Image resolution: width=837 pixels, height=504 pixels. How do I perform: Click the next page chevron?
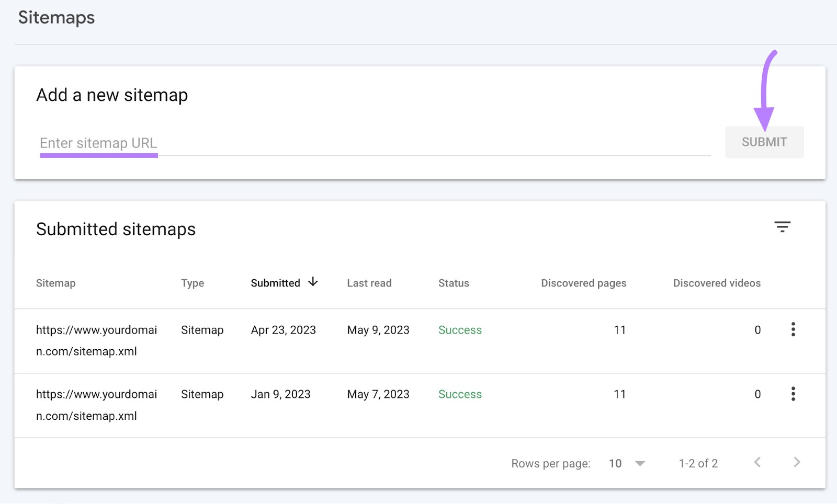tap(797, 462)
